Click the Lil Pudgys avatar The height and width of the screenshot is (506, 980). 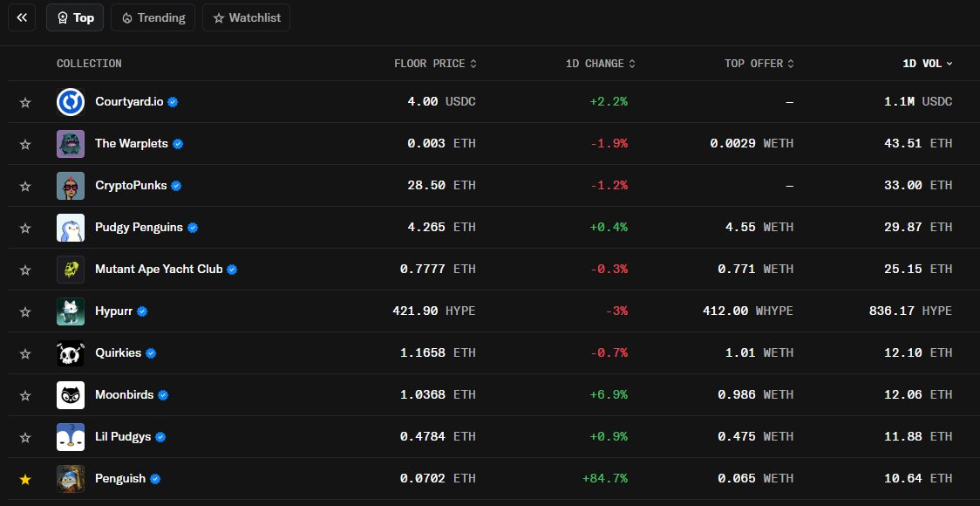71,437
